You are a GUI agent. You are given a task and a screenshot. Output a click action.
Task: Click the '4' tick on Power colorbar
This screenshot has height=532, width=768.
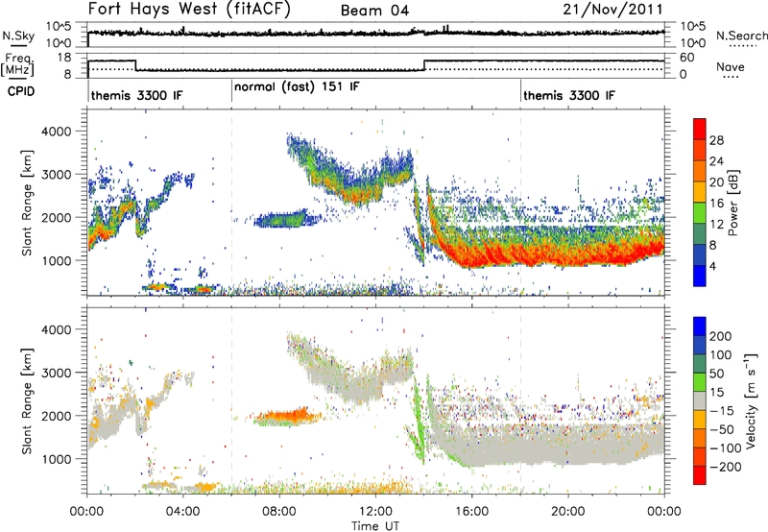point(713,266)
